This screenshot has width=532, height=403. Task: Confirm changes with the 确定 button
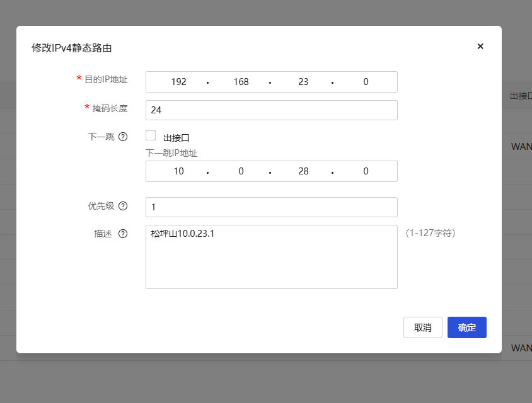[467, 327]
